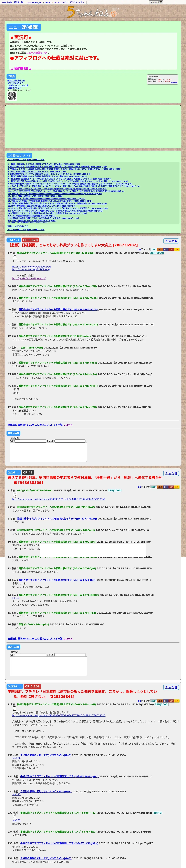
Task: Click the 2BP badge in the 日経新聞 thread
Action: (153, 249)
